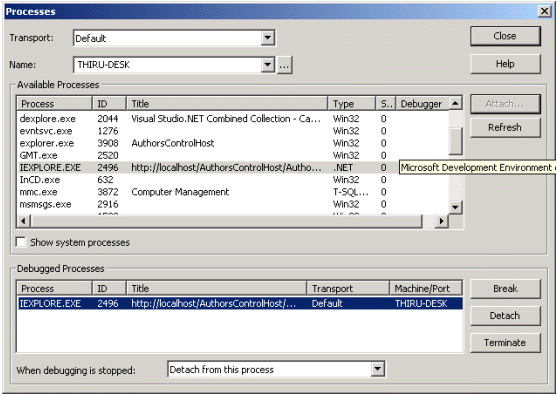
Task: Sort available processes by Process column header
Action: (x=54, y=104)
